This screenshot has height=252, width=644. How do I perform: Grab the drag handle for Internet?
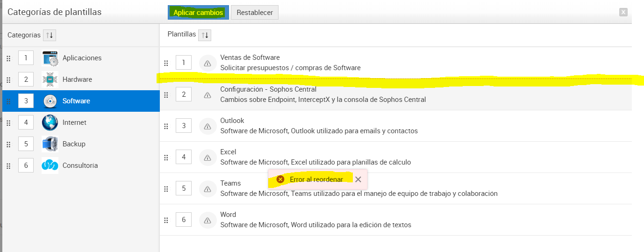8,123
